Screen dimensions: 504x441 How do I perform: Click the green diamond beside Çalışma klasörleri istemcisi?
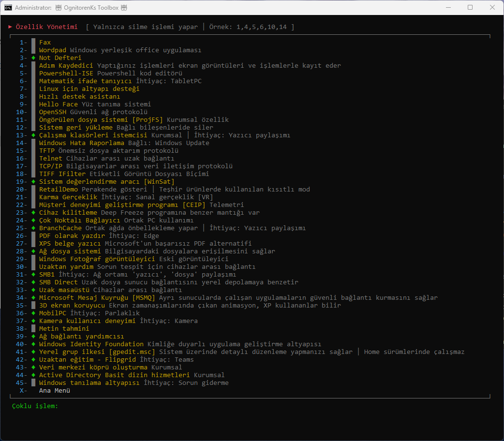tap(33, 135)
